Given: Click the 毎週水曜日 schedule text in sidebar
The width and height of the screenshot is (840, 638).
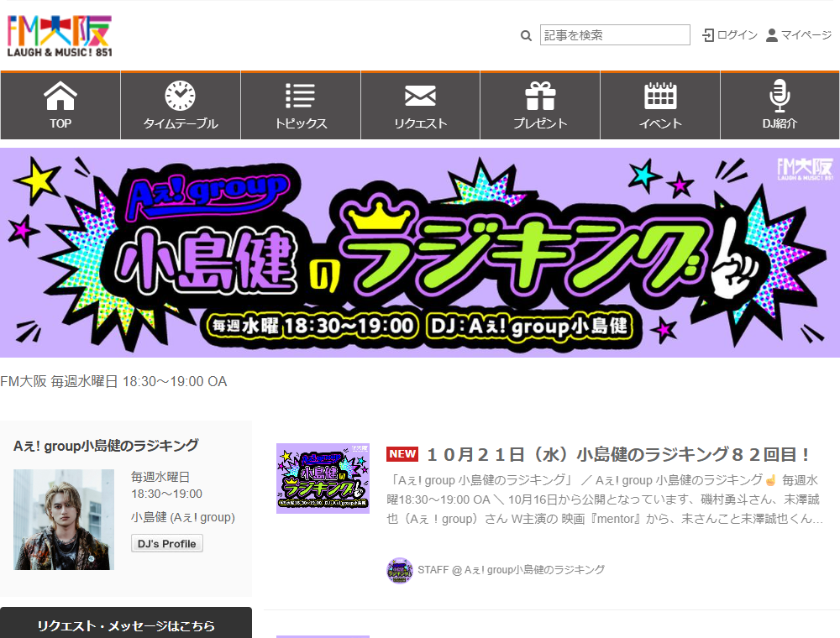Looking at the screenshot, I should [160, 476].
